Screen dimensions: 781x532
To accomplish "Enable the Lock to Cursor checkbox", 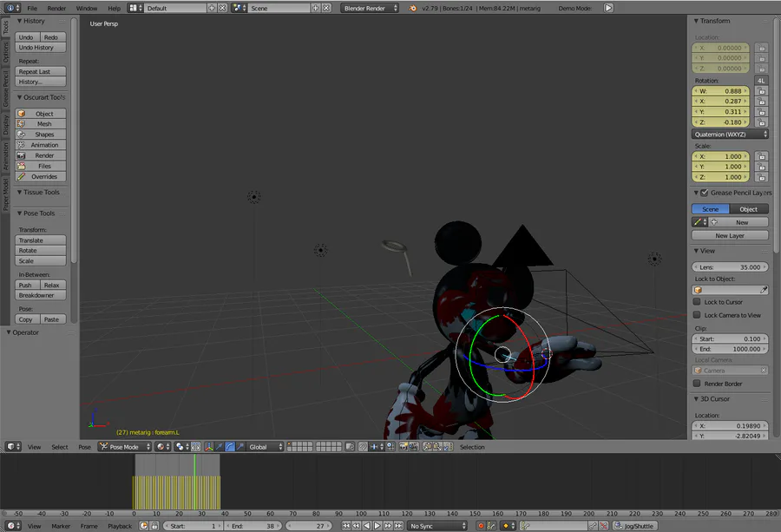I will pos(697,302).
